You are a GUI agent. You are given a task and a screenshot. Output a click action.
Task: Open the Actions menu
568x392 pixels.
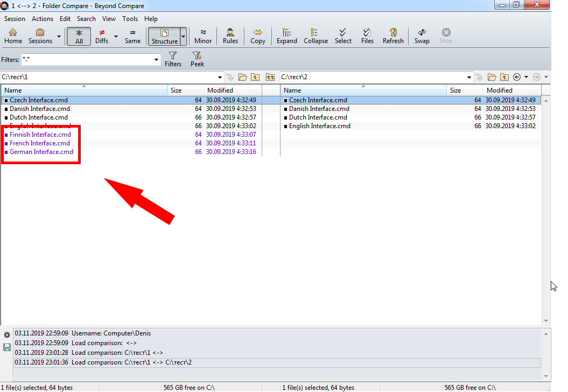[43, 18]
